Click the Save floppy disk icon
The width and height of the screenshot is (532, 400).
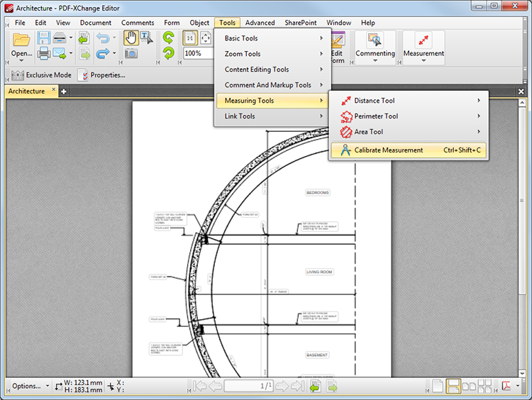point(43,38)
